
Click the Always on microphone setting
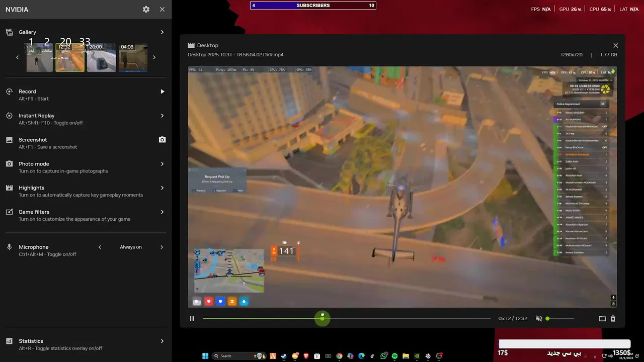(131, 247)
